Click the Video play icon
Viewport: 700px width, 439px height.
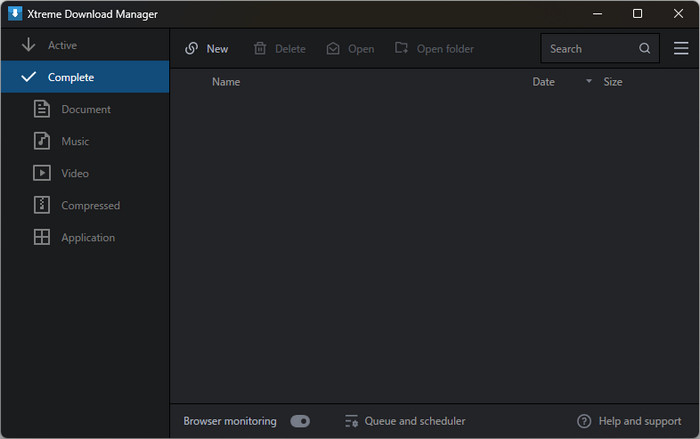[42, 173]
